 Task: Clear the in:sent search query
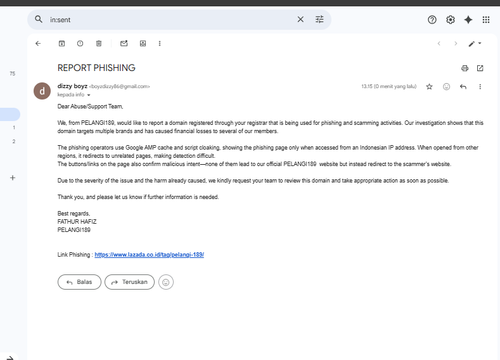[300, 19]
